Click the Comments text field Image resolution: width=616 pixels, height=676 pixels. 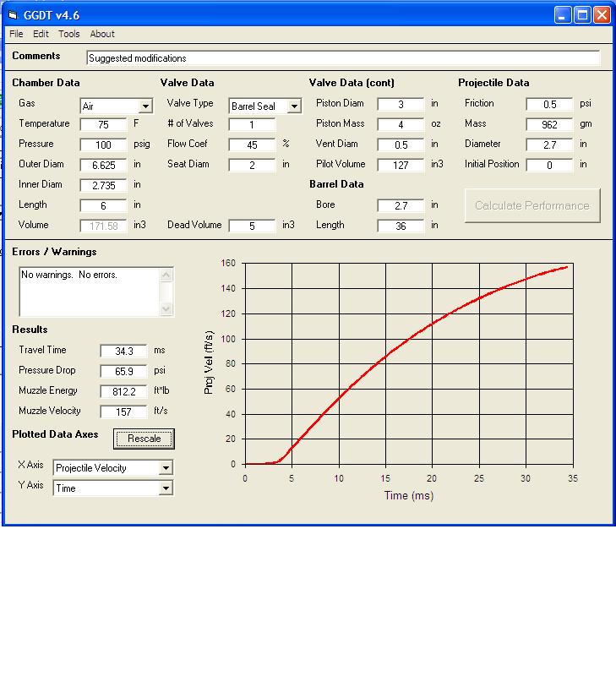(x=342, y=58)
